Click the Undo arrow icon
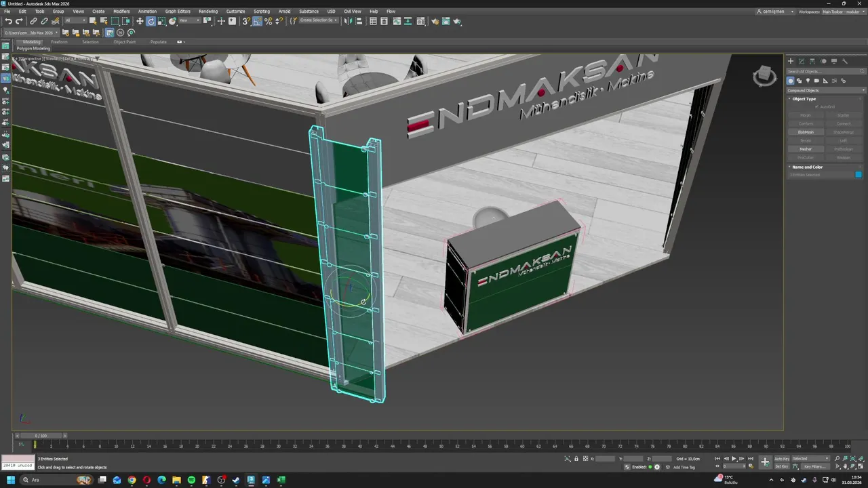The width and height of the screenshot is (868, 488). [x=8, y=21]
